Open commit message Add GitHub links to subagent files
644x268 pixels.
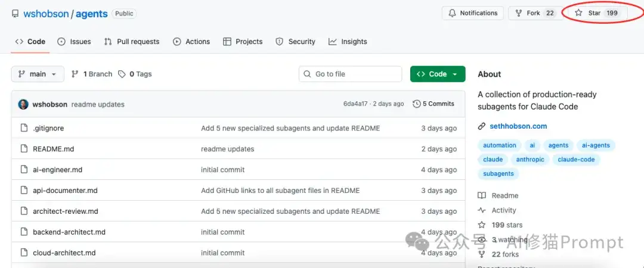coord(280,191)
